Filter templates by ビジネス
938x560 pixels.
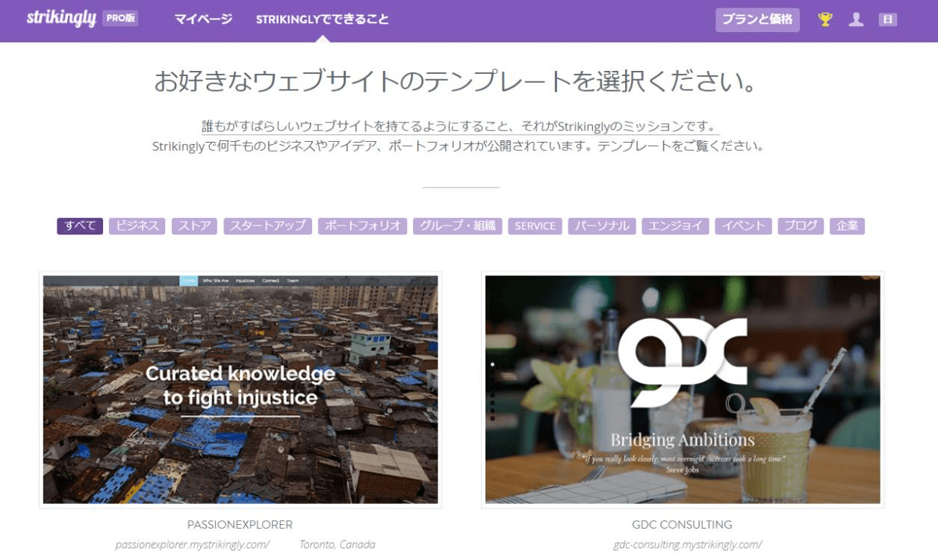tap(137, 225)
